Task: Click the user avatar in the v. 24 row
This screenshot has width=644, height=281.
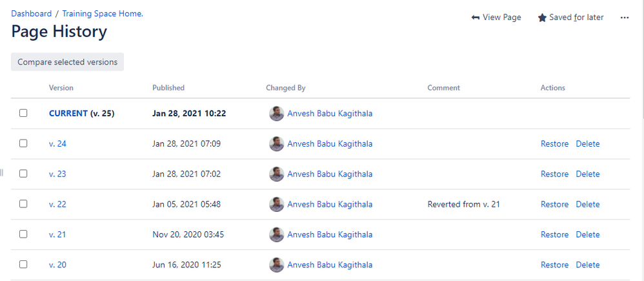Action: pyautogui.click(x=276, y=144)
